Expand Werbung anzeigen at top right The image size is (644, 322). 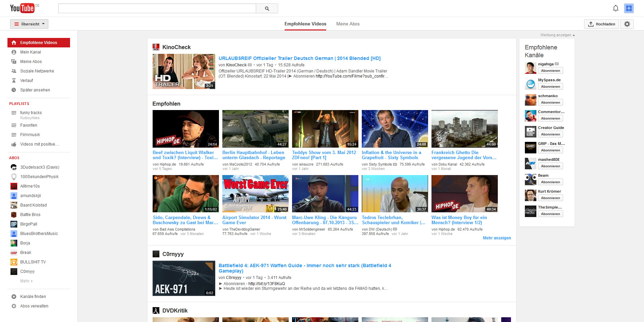[x=557, y=35]
